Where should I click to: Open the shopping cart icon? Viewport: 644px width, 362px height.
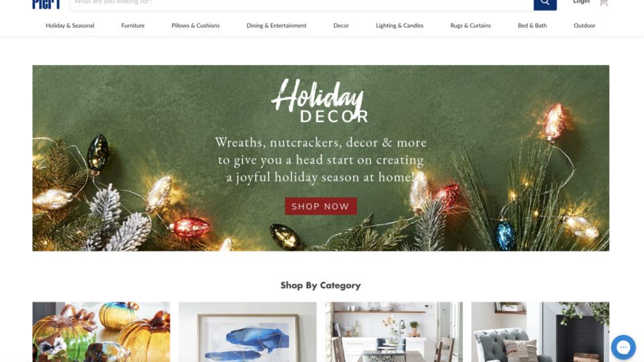603,3
